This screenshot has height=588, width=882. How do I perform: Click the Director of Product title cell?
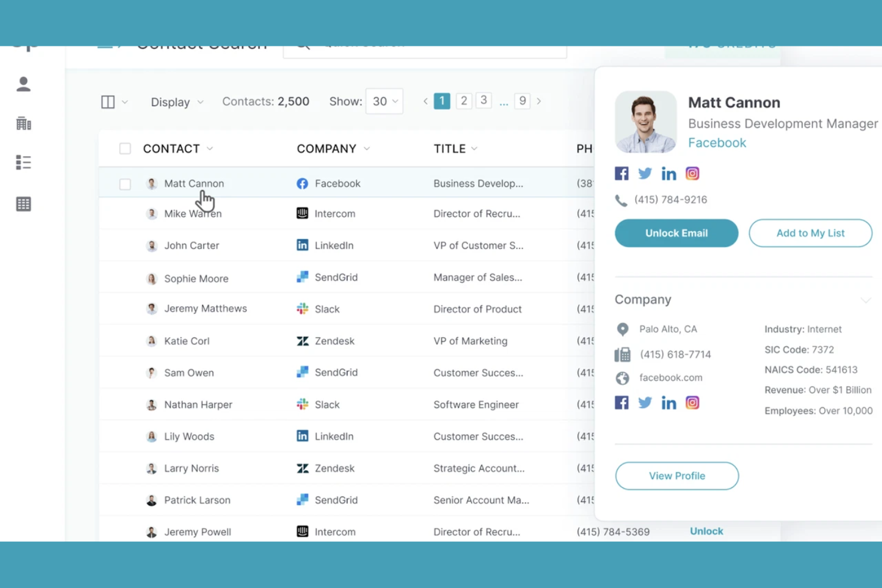pos(477,309)
